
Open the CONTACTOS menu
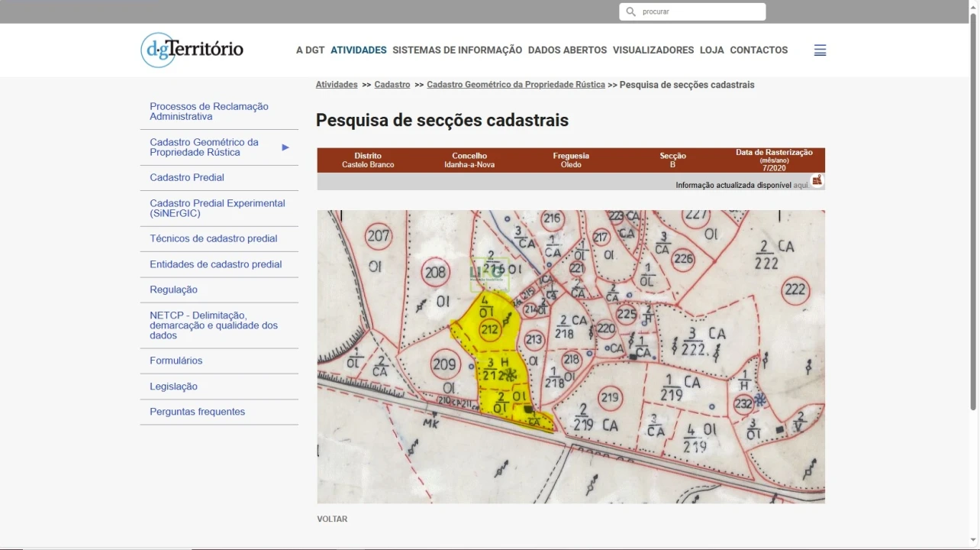[x=759, y=50]
